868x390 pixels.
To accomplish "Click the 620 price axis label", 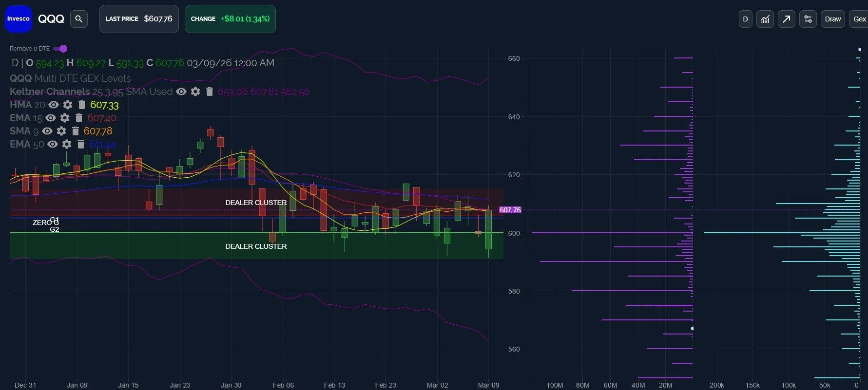I will click(514, 175).
